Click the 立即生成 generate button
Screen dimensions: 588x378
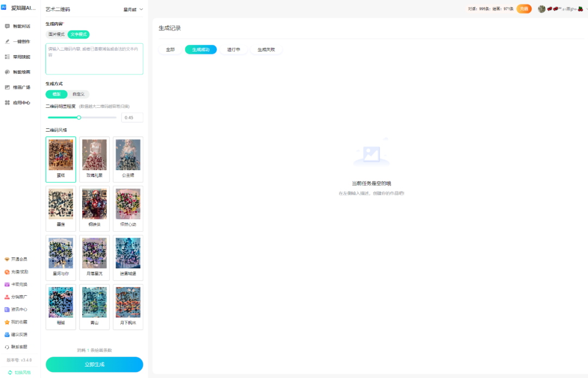(x=95, y=364)
